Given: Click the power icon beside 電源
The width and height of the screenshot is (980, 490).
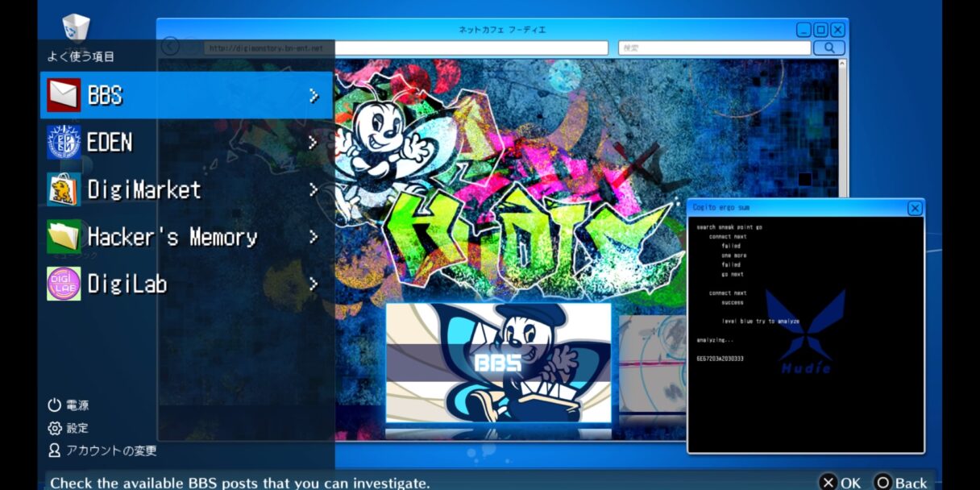Looking at the screenshot, I should [55, 405].
